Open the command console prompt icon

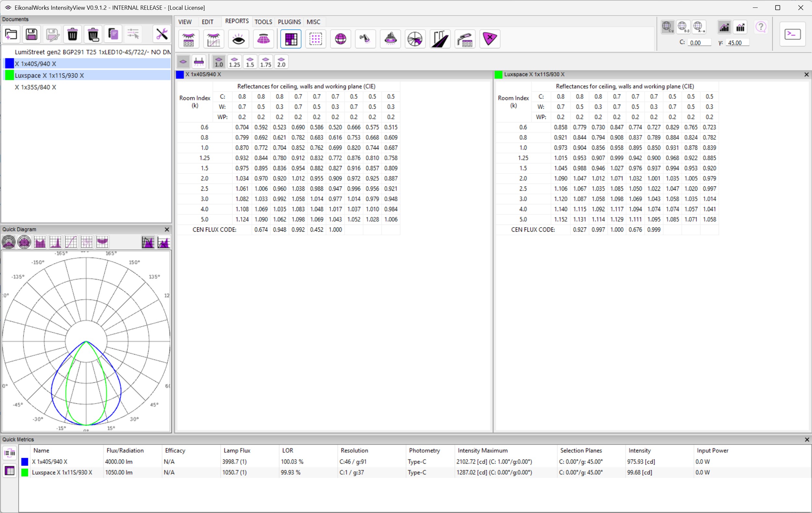793,34
